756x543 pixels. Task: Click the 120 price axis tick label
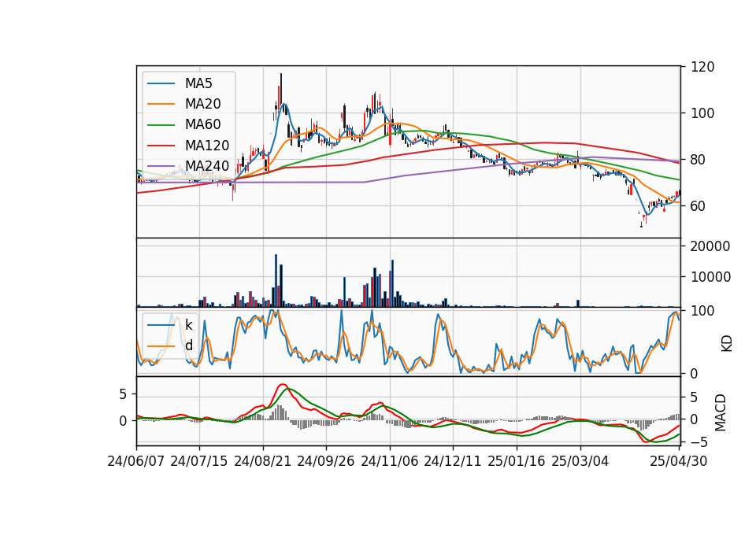702,67
